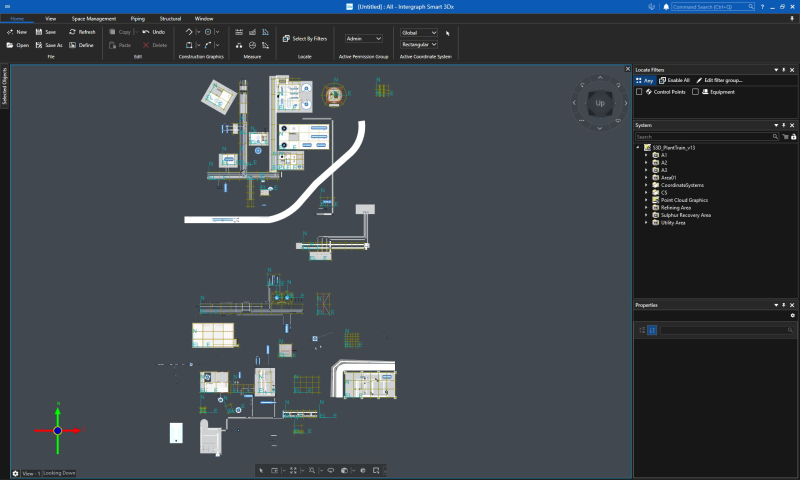The height and width of the screenshot is (480, 800).
Task: Click the Properties panel gear icon
Action: 792,315
